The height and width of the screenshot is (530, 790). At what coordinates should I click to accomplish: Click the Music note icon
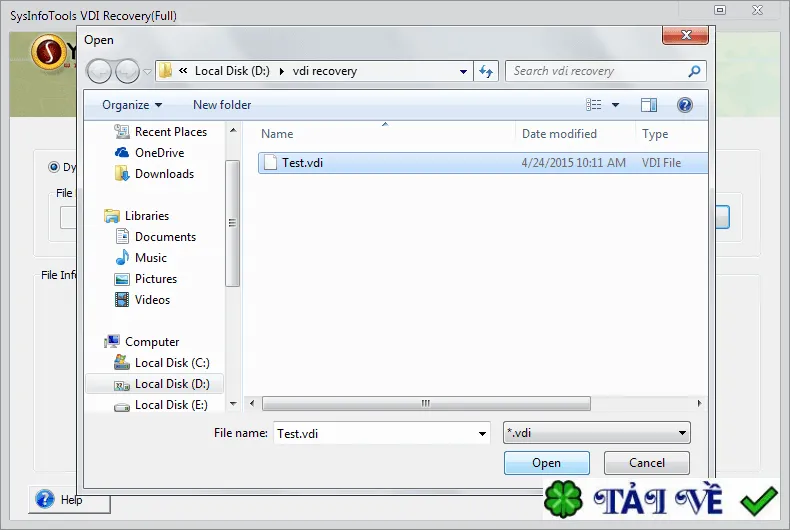click(122, 257)
